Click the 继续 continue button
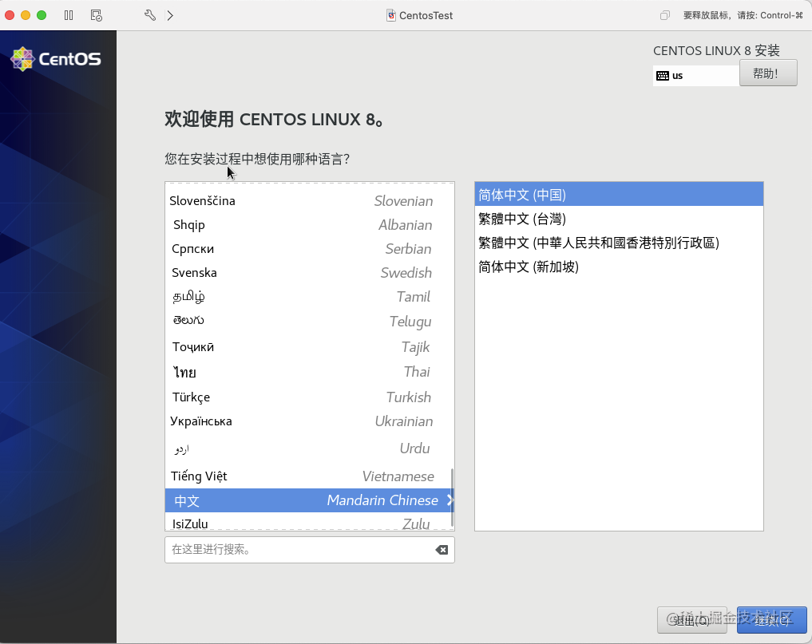This screenshot has width=812, height=644. 771,620
